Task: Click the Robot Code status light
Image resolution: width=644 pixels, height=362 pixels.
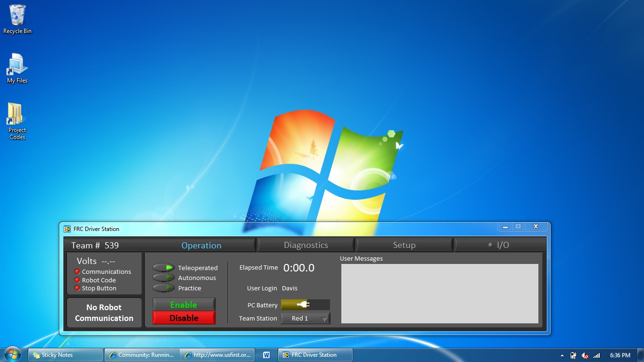Action: pyautogui.click(x=77, y=280)
